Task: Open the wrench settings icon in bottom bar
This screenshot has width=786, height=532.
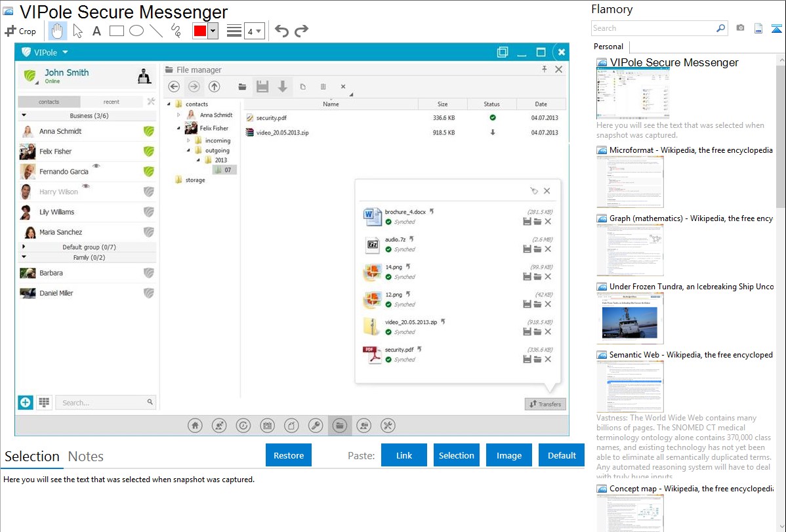Action: pyautogui.click(x=388, y=426)
